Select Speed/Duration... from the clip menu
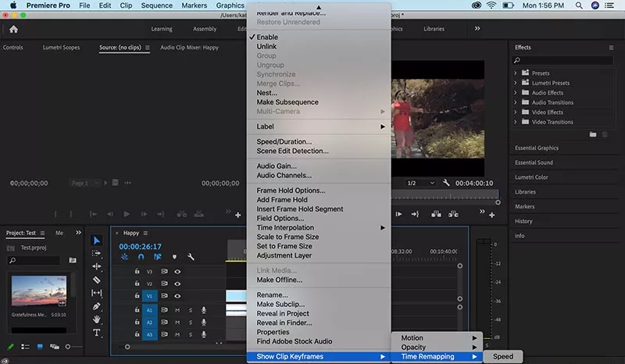This screenshot has width=625, height=364. click(284, 141)
